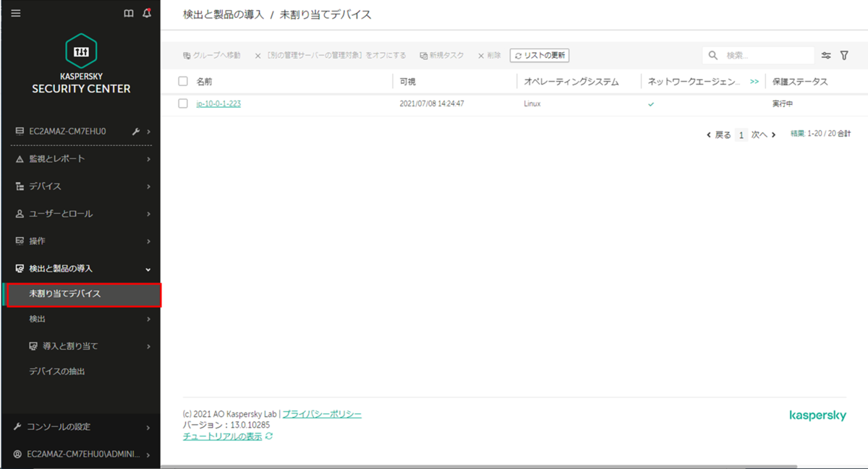Sort by オペレーティングシステム column header
This screenshot has width=868, height=469.
click(x=571, y=82)
